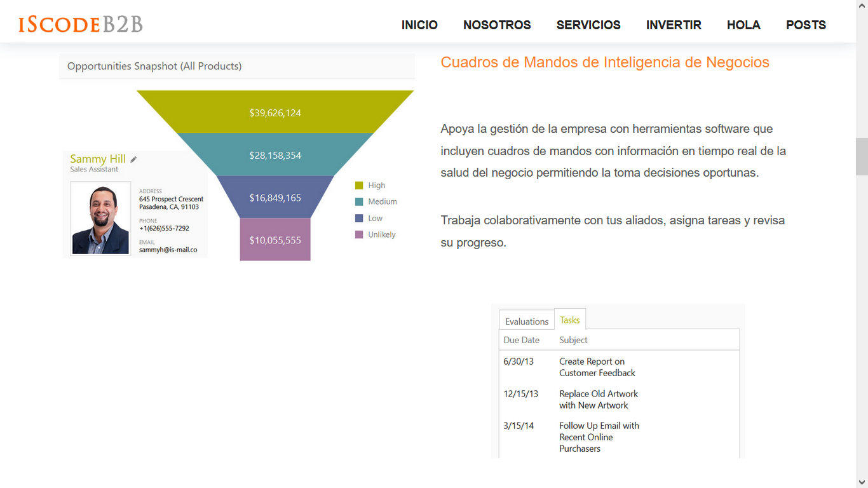Select the Tasks tab
This screenshot has width=868, height=488.
(x=570, y=320)
